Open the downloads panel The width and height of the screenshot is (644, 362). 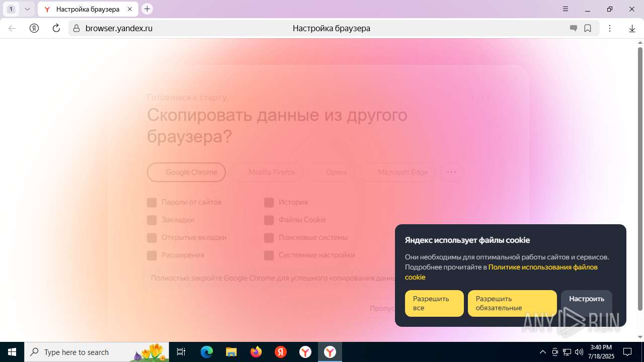click(632, 28)
